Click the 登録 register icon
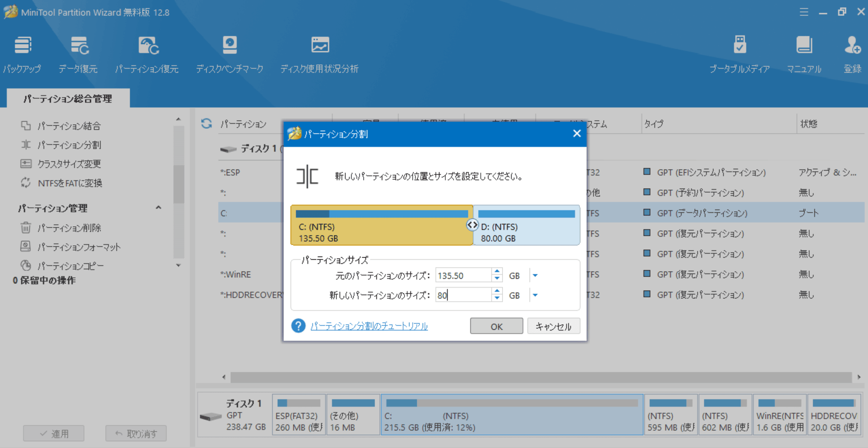Screen dimensions: 868x448 (852, 55)
